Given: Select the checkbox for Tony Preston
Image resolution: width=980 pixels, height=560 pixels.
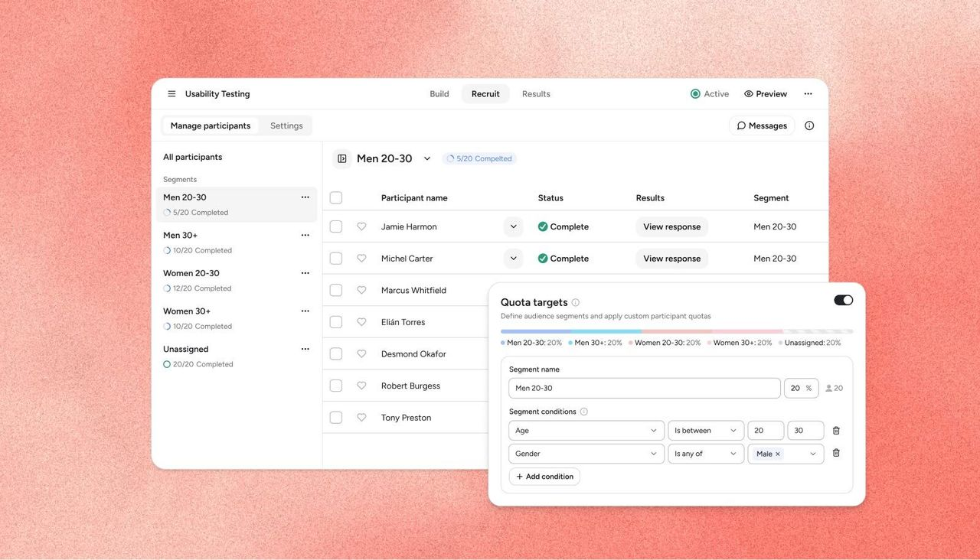Looking at the screenshot, I should [336, 418].
